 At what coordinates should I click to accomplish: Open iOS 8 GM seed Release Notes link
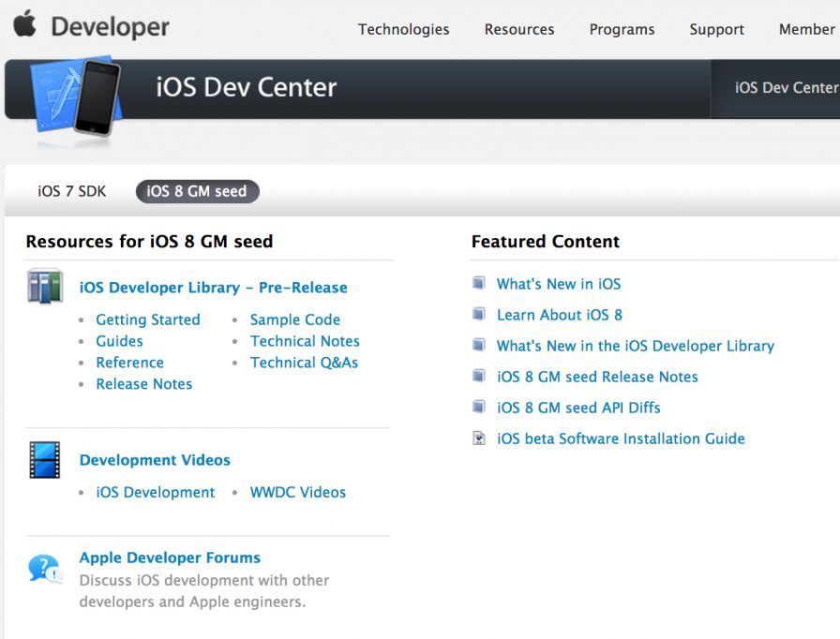pyautogui.click(x=597, y=377)
